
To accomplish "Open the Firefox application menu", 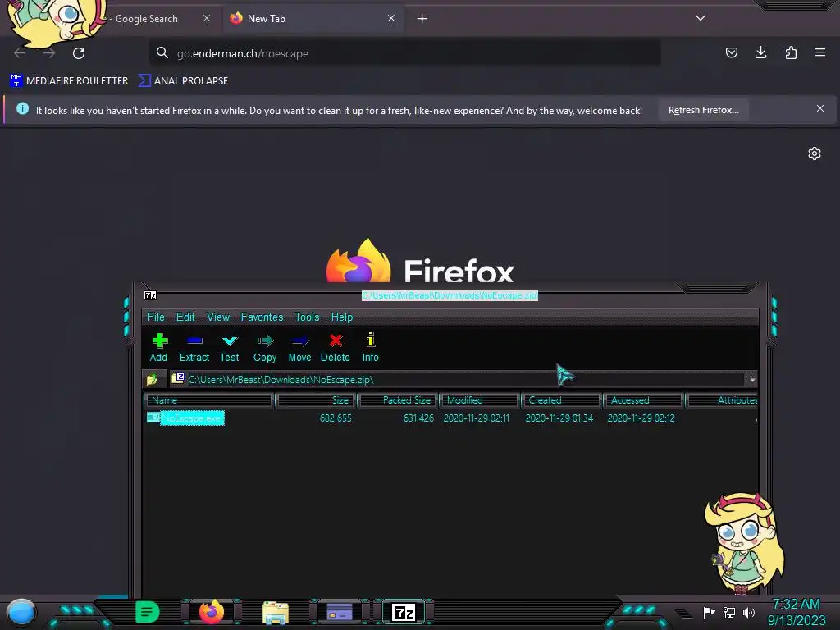I will click(820, 52).
